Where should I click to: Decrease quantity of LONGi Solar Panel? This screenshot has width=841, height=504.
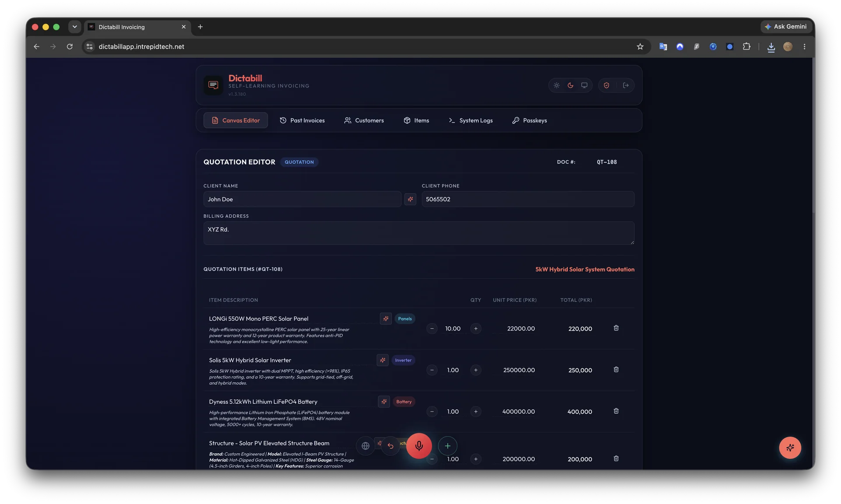432,328
